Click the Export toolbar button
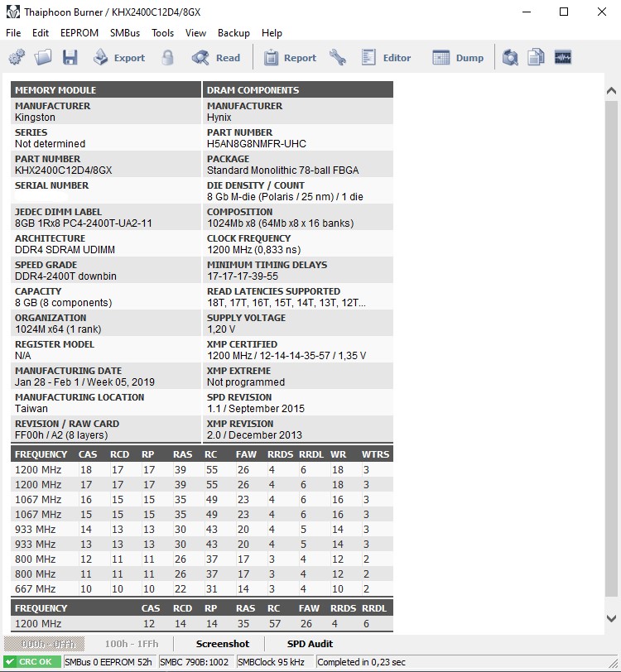This screenshot has width=621, height=672. [x=119, y=57]
